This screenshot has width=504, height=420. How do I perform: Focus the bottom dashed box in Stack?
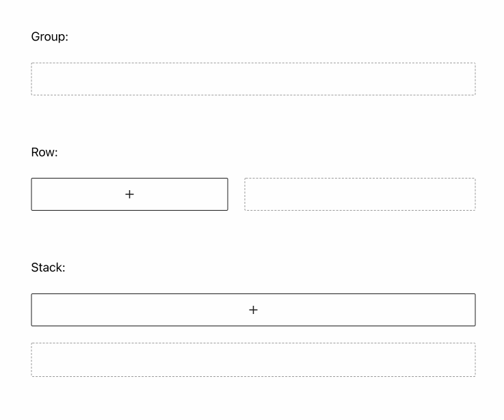tap(253, 360)
